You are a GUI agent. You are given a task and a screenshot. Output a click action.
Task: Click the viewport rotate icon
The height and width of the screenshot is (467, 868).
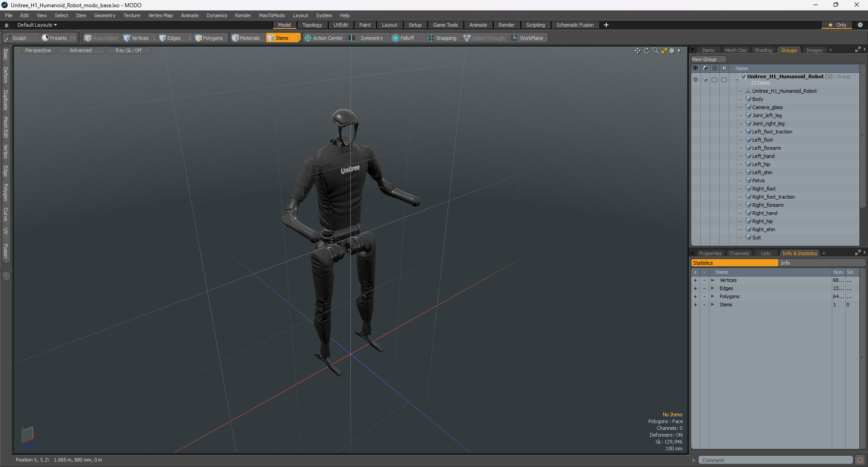coord(646,51)
